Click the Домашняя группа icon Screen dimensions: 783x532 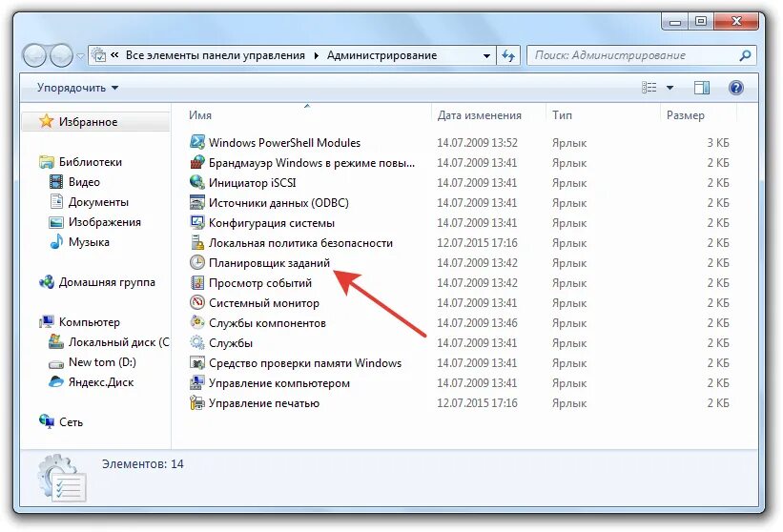click(47, 282)
